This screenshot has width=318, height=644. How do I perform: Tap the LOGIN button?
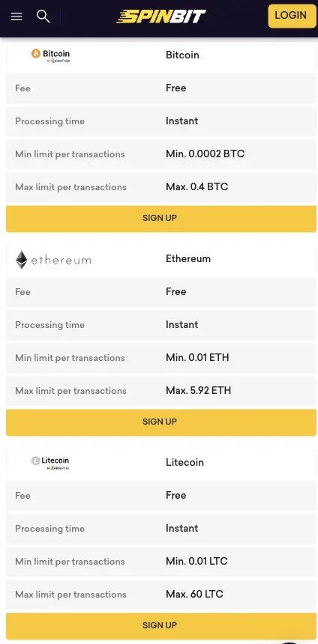(292, 16)
